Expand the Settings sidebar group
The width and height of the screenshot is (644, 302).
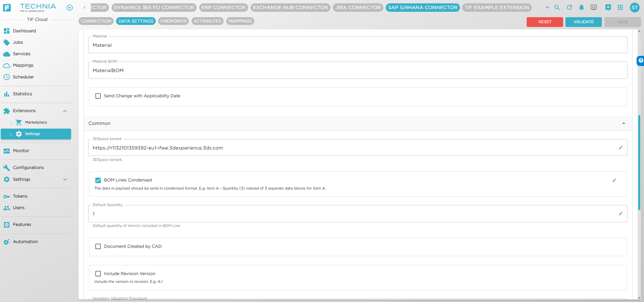[65, 179]
